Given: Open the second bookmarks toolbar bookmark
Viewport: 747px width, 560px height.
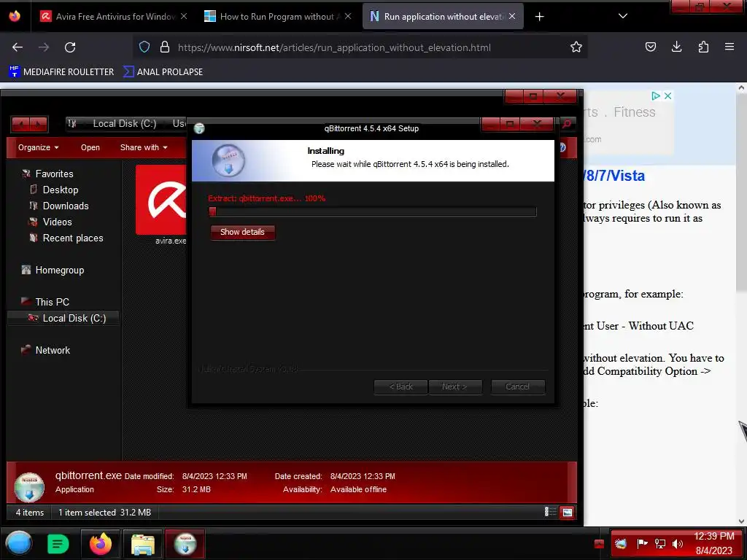Looking at the screenshot, I should click(163, 72).
